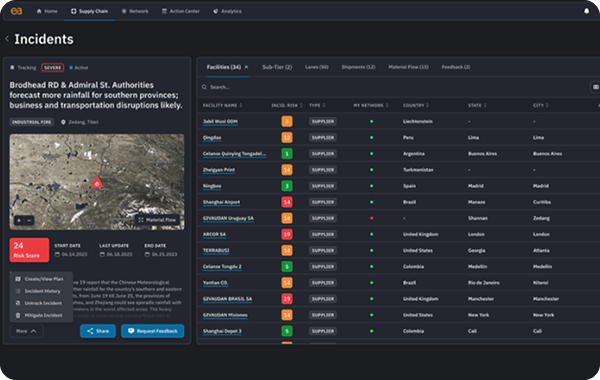Click the magnifier icon in the search bar
The image size is (600, 380).
pyautogui.click(x=204, y=87)
